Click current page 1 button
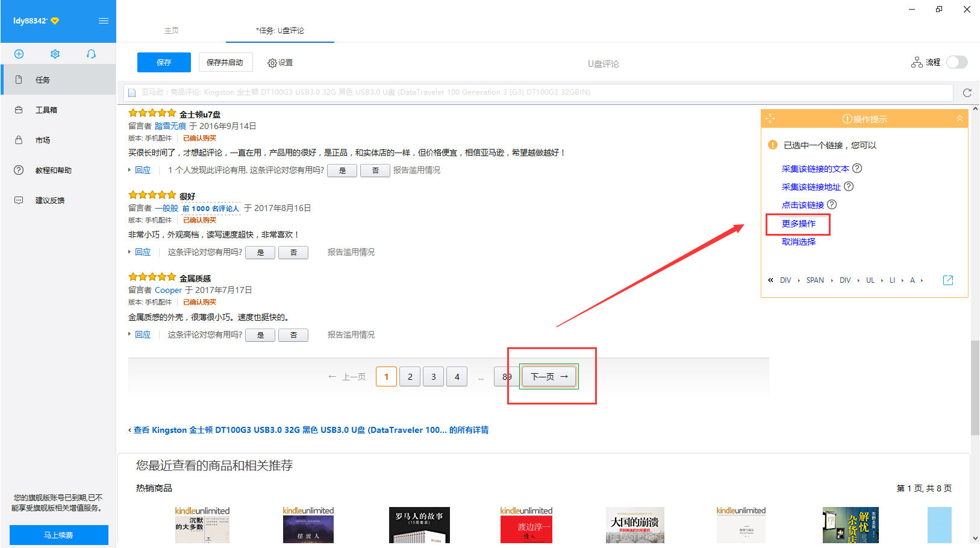The width and height of the screenshot is (980, 548). [x=387, y=377]
